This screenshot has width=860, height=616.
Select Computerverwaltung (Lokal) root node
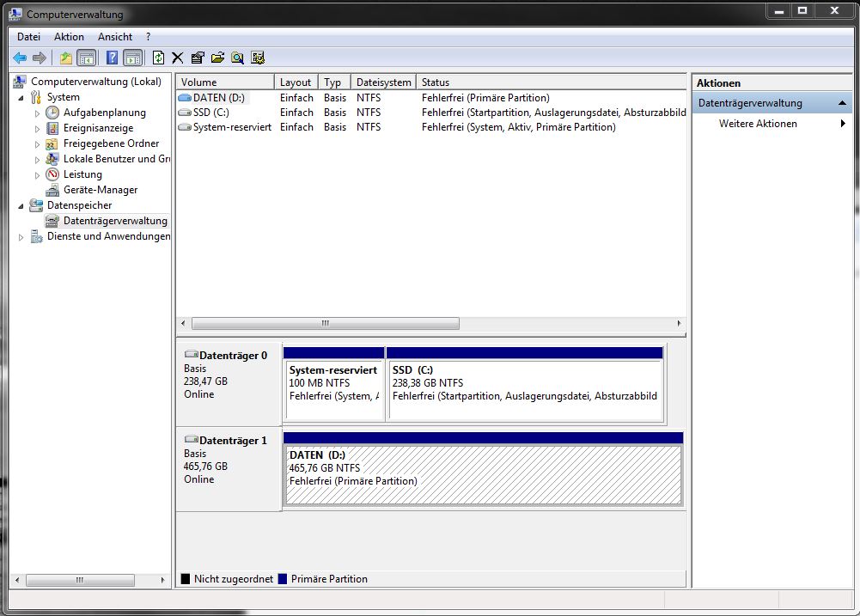click(96, 81)
